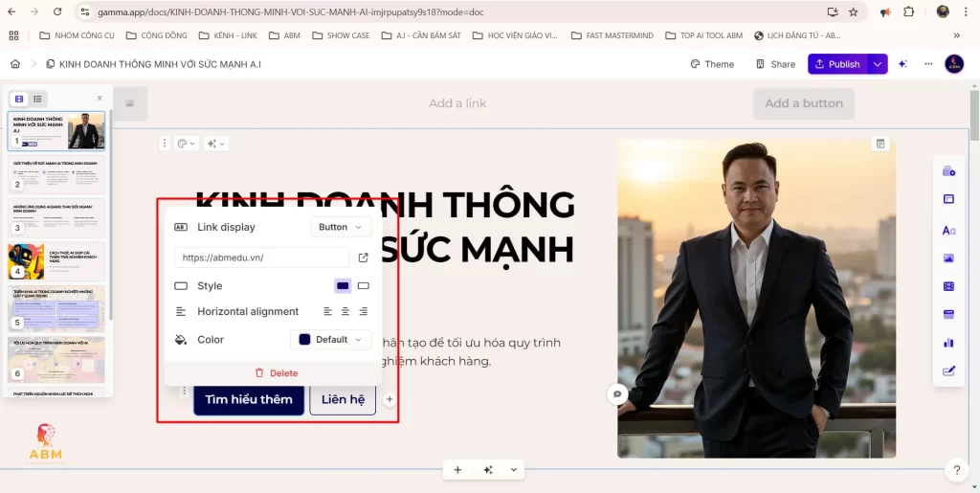
Task: Expand the Color Default dropdown
Action: pos(330,340)
